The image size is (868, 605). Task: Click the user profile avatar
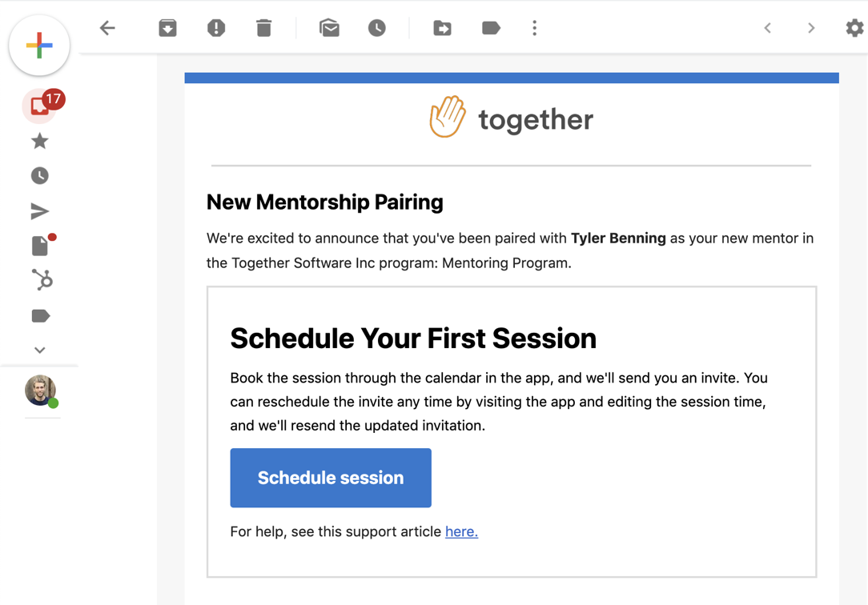click(x=40, y=391)
